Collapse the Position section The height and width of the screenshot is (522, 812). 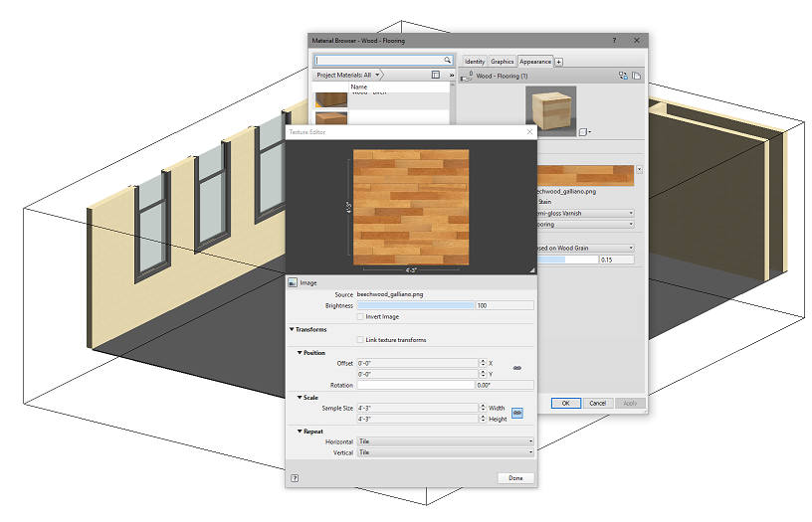point(300,352)
